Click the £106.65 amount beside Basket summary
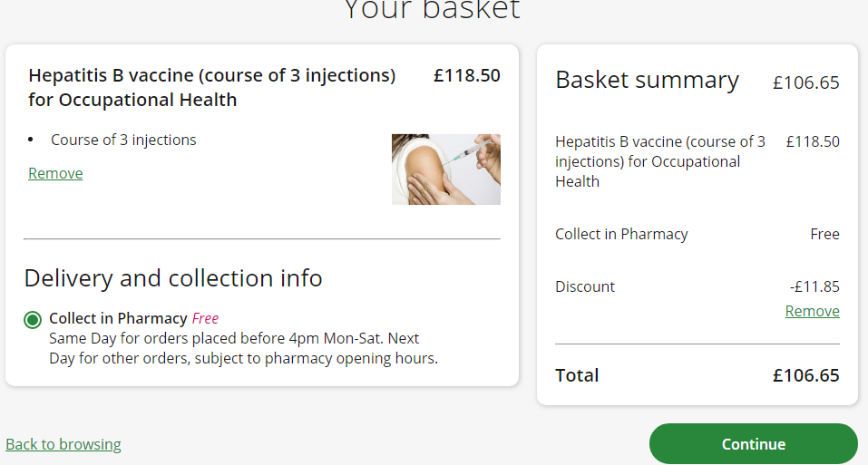Image resolution: width=868 pixels, height=465 pixels. click(x=805, y=82)
